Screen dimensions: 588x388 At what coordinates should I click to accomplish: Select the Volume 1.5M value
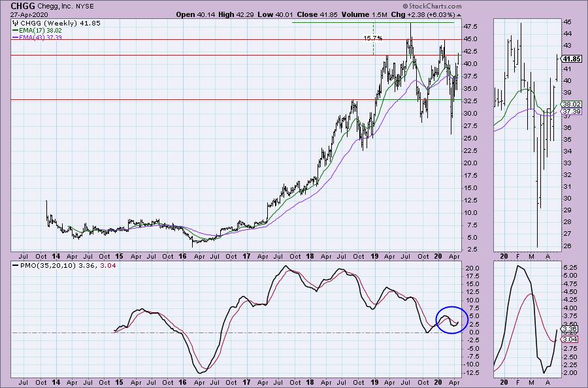(364, 14)
